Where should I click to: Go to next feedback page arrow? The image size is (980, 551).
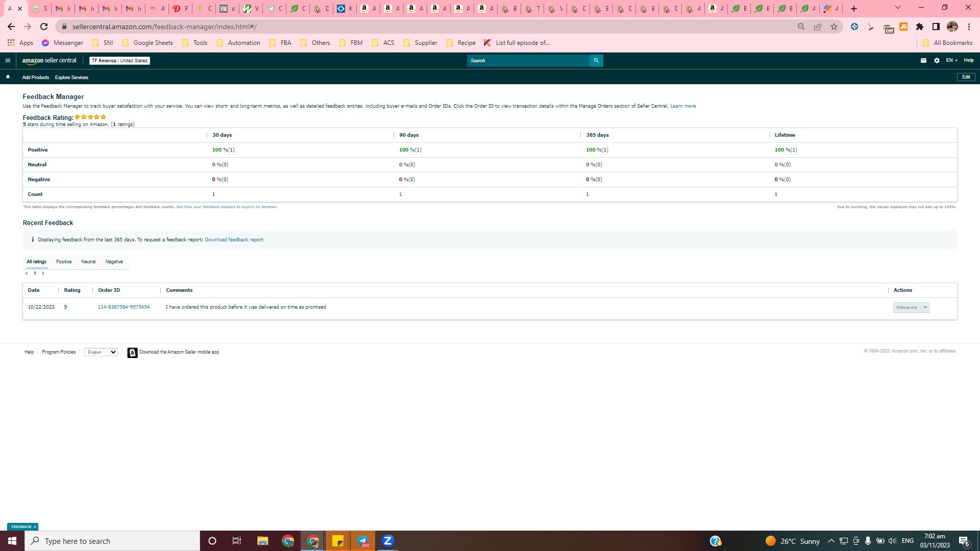pyautogui.click(x=43, y=273)
